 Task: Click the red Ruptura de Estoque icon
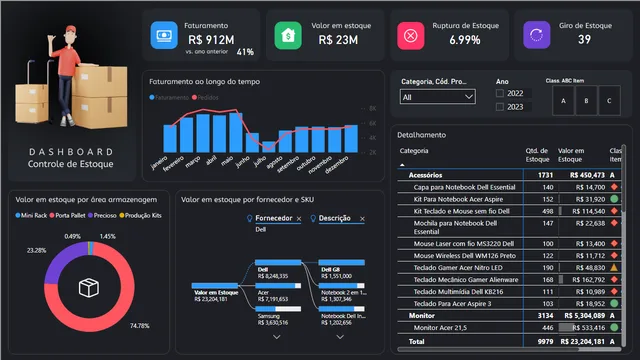pos(411,36)
